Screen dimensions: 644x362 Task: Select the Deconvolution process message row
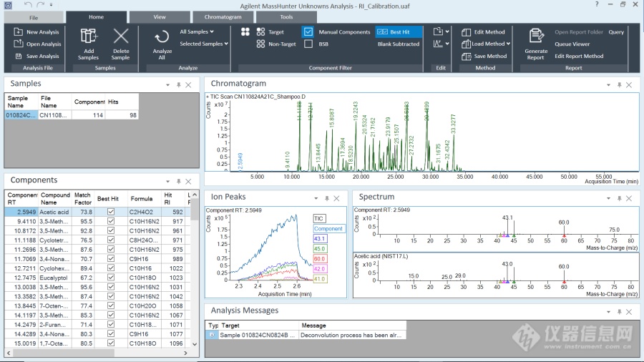[x=306, y=335]
